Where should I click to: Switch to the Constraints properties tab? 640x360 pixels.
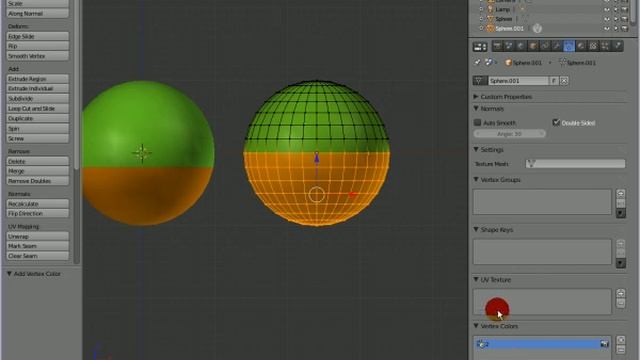(x=544, y=46)
